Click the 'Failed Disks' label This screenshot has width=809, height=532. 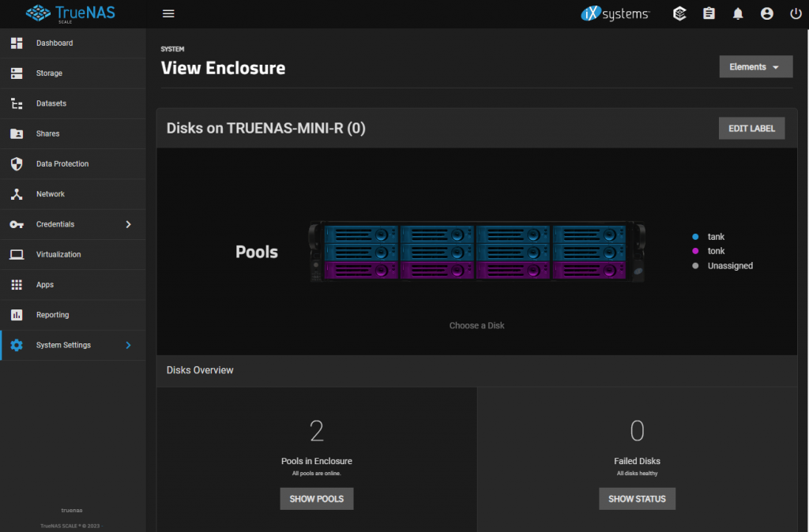638,462
